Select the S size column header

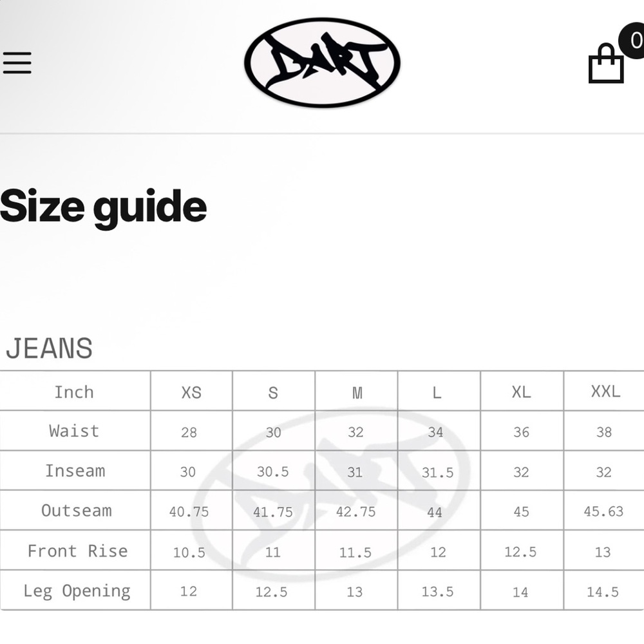pyautogui.click(x=273, y=392)
